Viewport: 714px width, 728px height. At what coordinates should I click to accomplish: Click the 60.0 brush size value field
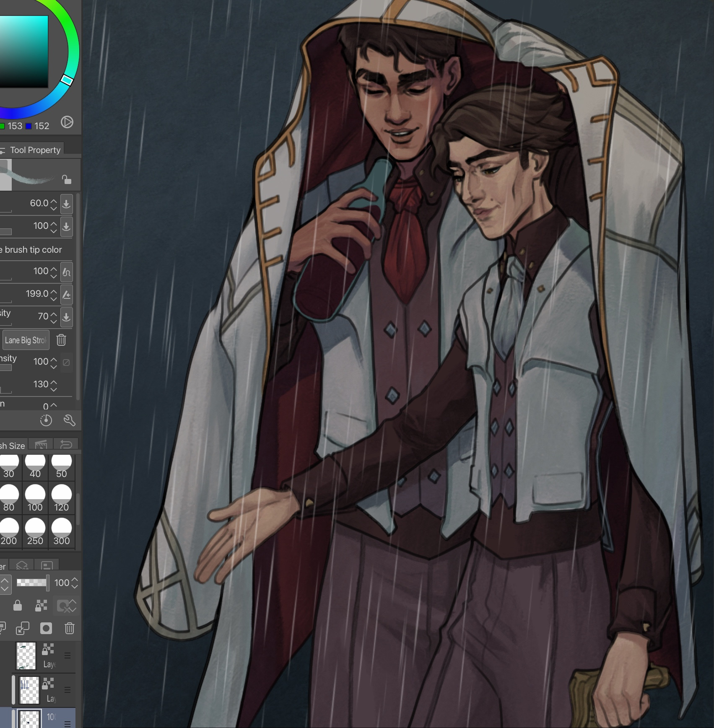39,203
